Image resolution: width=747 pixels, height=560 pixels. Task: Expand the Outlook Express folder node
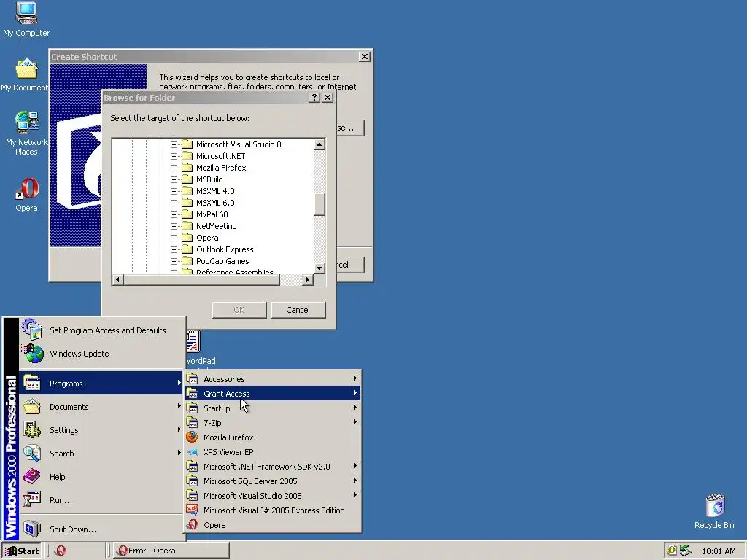174,249
